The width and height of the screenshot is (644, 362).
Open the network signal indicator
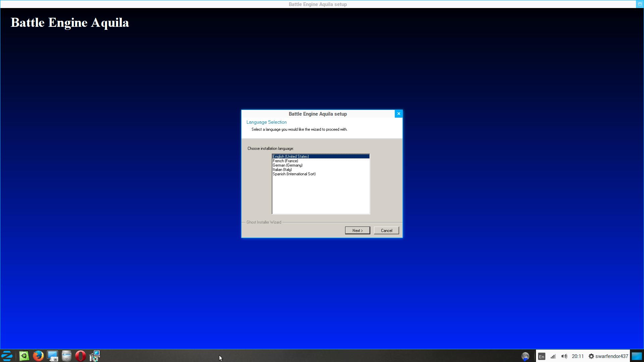coord(553,356)
